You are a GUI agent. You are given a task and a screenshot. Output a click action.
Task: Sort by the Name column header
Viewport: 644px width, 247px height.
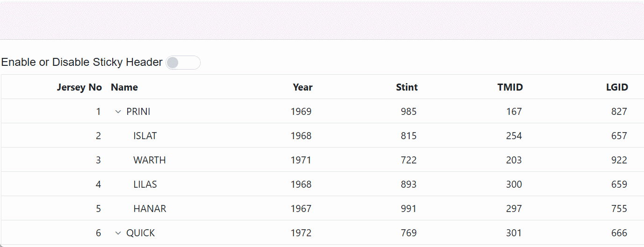coord(124,87)
